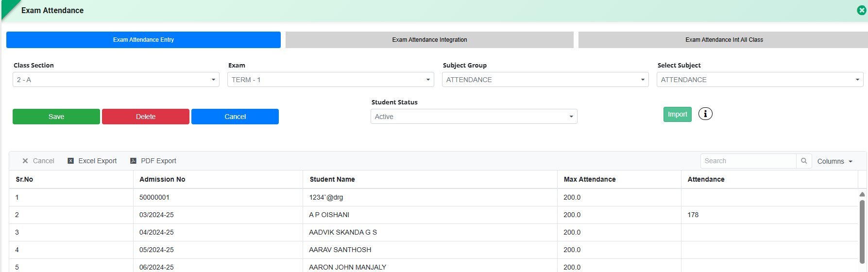868x272 pixels.
Task: Click the information icon beside Import
Action: click(705, 114)
